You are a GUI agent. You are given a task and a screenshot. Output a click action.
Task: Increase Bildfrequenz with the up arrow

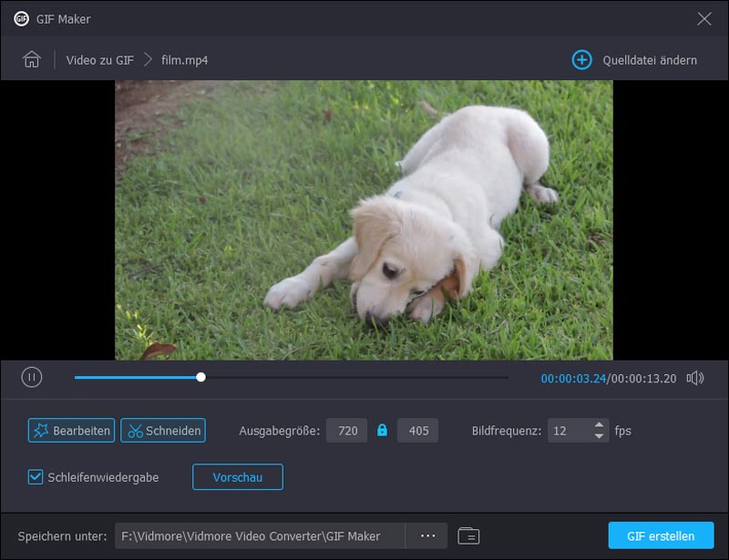coord(600,425)
